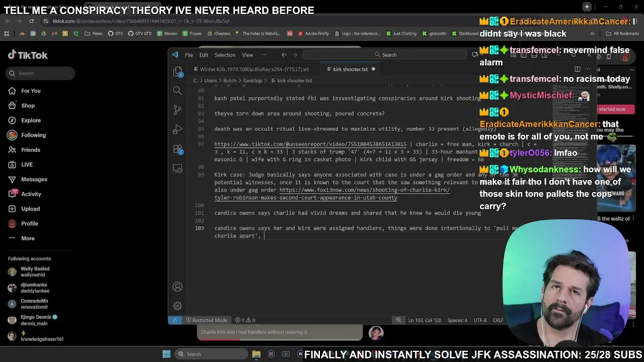
Task: Click the TikTok search field
Action: pos(41,73)
